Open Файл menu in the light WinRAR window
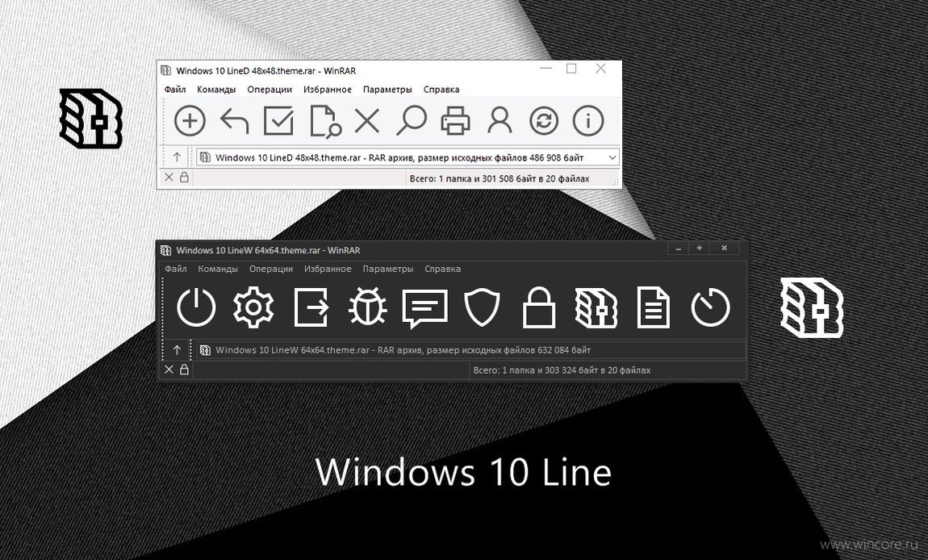Image resolution: width=928 pixels, height=560 pixels. [x=175, y=90]
